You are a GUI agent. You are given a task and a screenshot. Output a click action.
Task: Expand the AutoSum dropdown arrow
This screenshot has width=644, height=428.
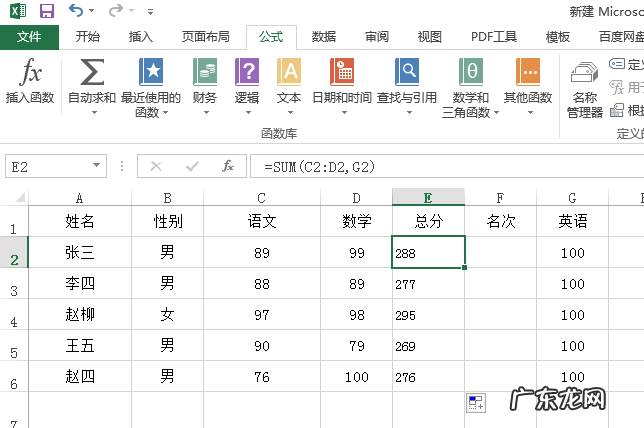coord(94,112)
